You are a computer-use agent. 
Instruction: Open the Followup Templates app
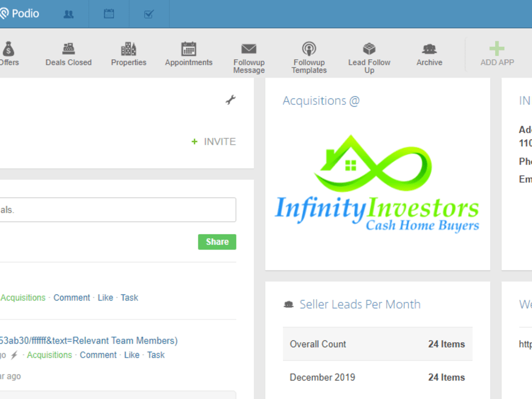point(309,57)
